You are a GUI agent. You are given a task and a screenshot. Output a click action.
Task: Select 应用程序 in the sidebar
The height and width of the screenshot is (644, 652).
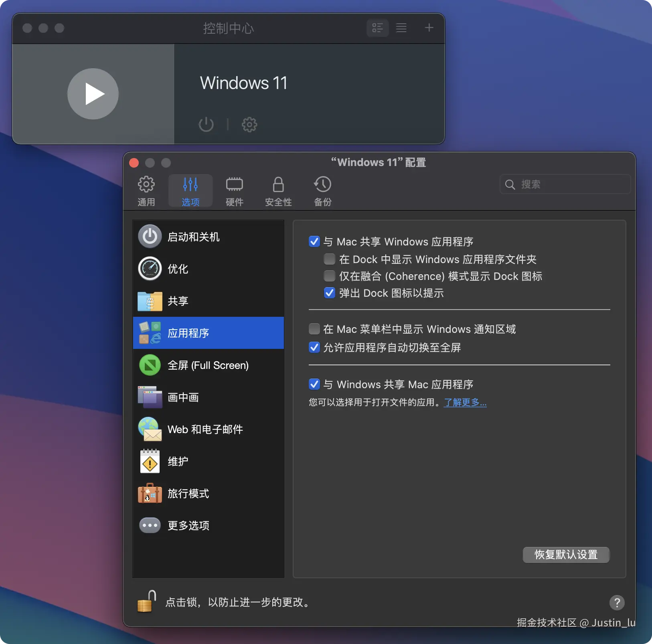(x=209, y=333)
